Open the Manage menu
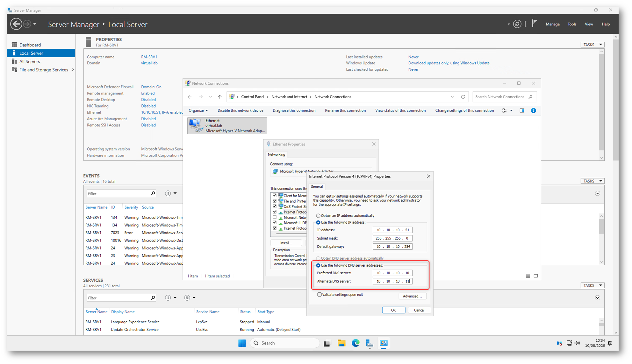Image resolution: width=632 pixels, height=364 pixels. pyautogui.click(x=553, y=24)
